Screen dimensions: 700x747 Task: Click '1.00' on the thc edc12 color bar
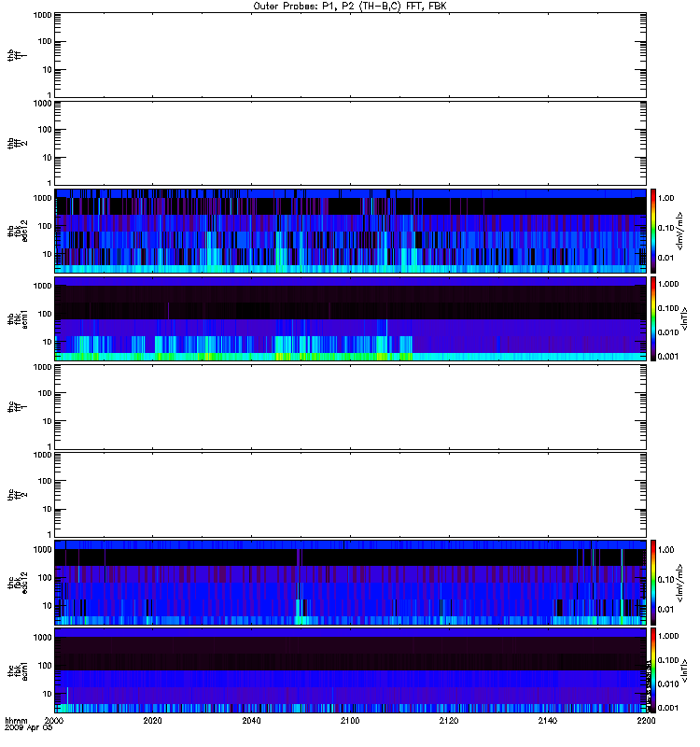click(x=665, y=550)
